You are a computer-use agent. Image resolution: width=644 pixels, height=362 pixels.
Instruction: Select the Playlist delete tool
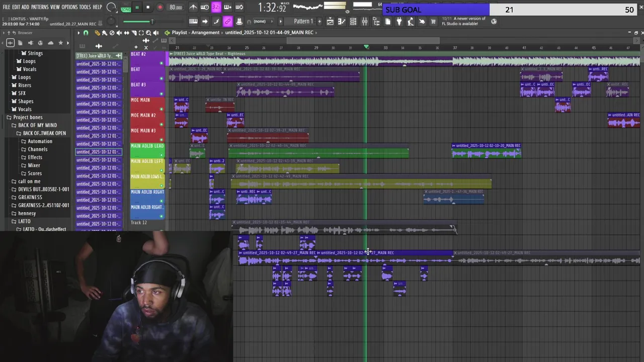(x=112, y=33)
